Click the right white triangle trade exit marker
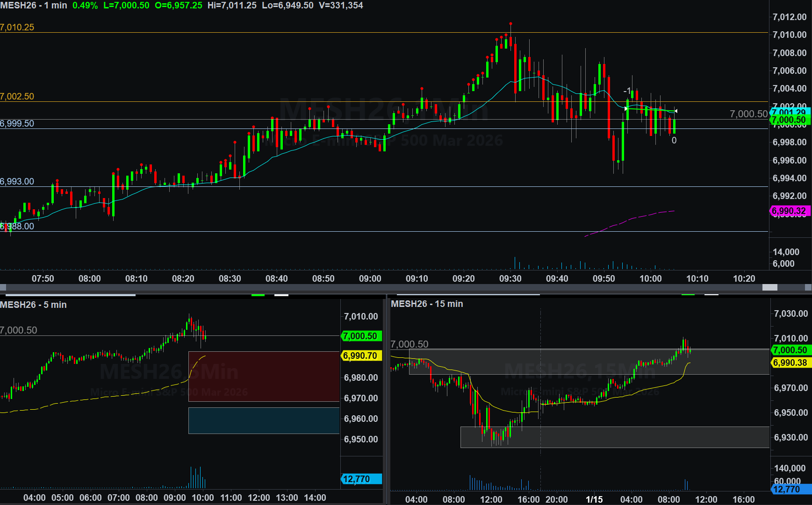The image size is (812, 505). click(675, 111)
